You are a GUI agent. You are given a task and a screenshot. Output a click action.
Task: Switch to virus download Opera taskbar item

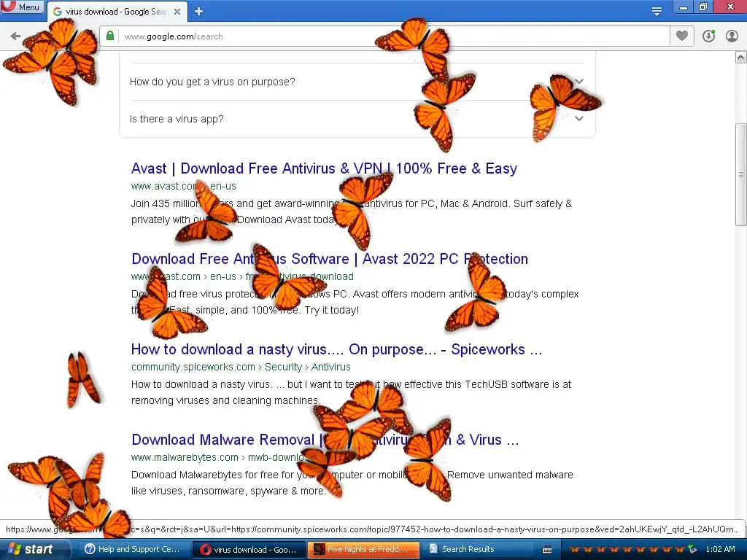pos(249,550)
